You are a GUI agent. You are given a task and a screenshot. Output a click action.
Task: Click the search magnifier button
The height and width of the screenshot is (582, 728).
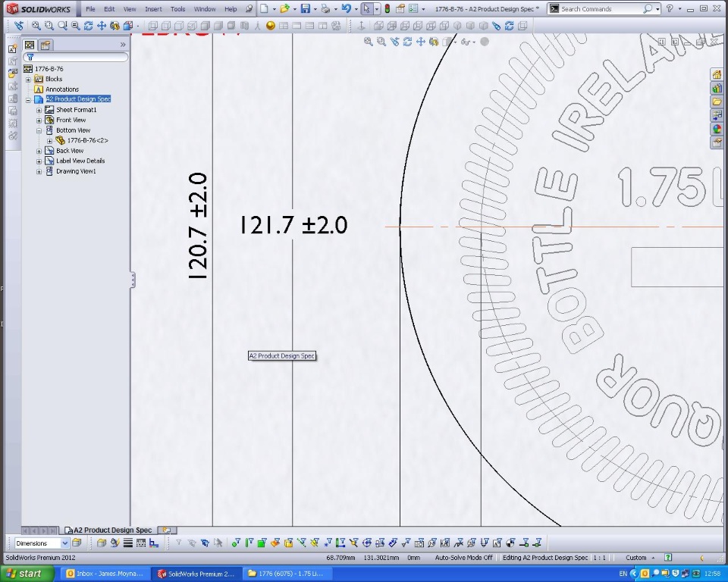click(648, 9)
